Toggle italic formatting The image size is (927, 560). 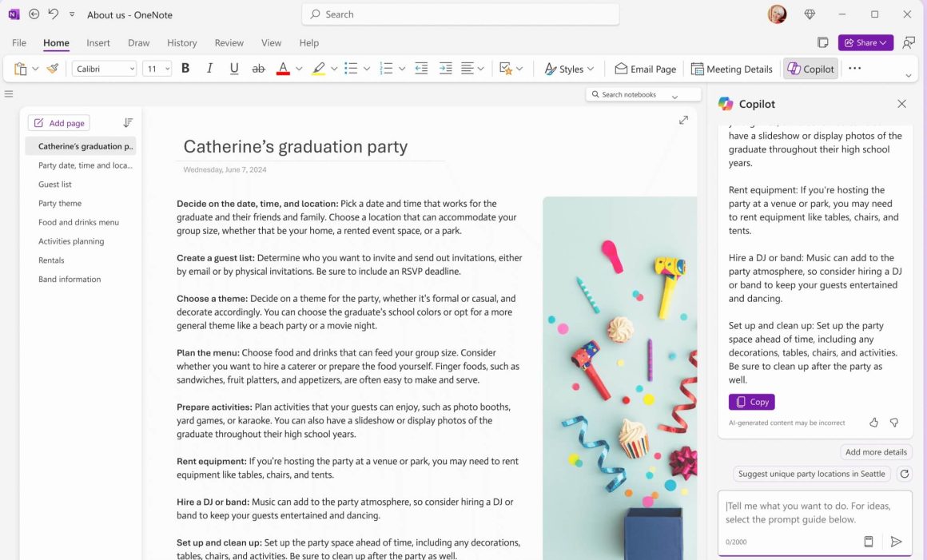(x=209, y=69)
